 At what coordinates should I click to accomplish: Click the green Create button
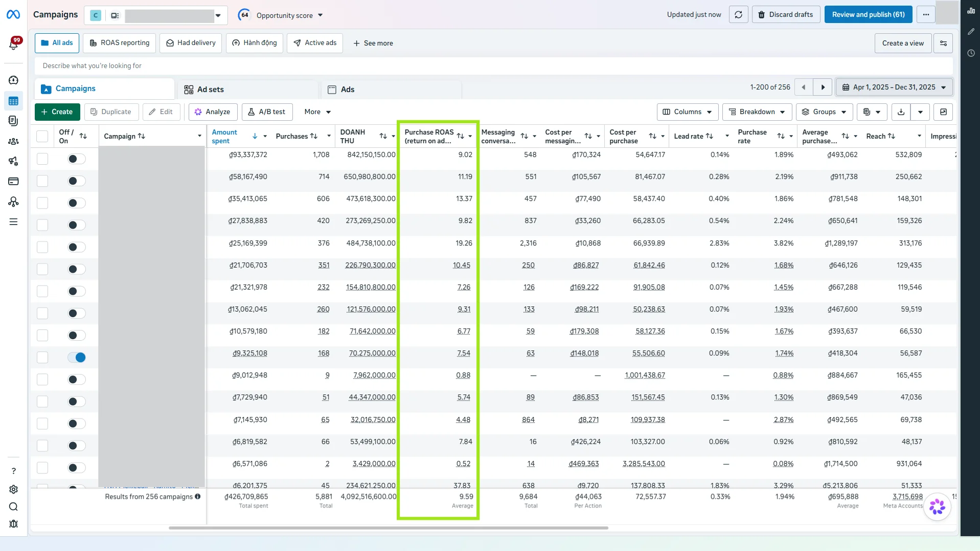click(57, 112)
